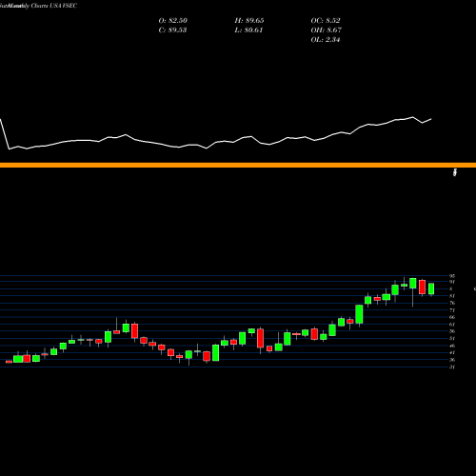476x476 pixels.
Task: Click the 81 price axis label
Action: point(452,296)
